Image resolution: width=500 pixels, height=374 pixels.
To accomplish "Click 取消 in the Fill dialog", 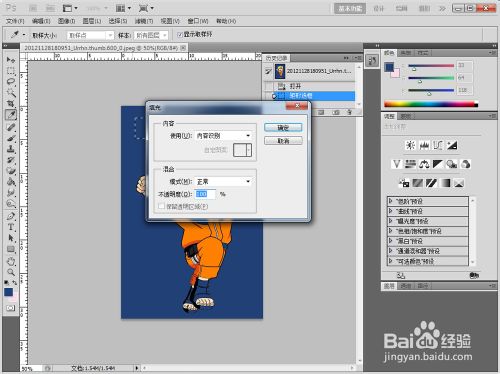I will tap(283, 141).
